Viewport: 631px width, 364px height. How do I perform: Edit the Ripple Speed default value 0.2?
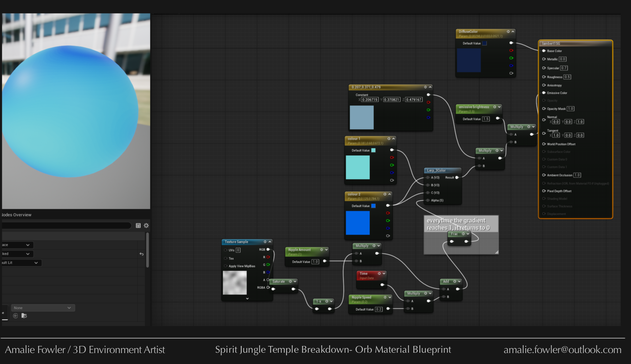click(x=379, y=309)
